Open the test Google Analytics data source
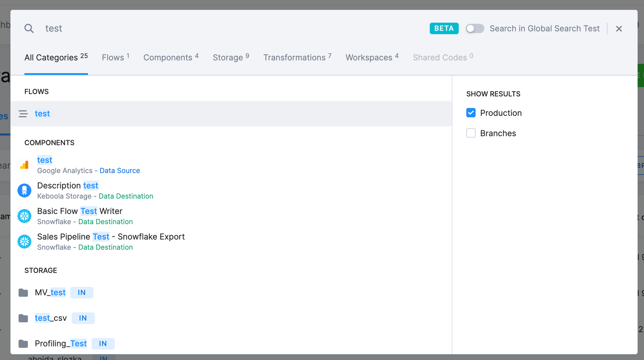The height and width of the screenshot is (360, 644). 44,160
